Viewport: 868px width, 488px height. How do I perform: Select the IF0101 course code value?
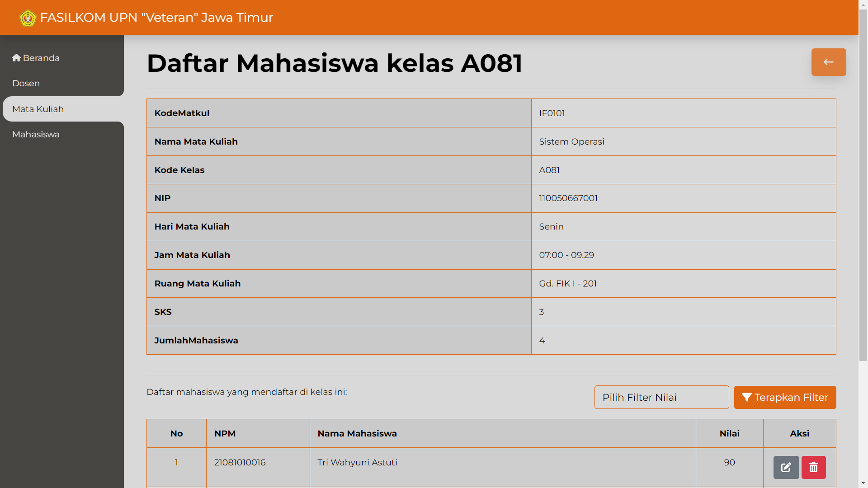[x=552, y=113]
